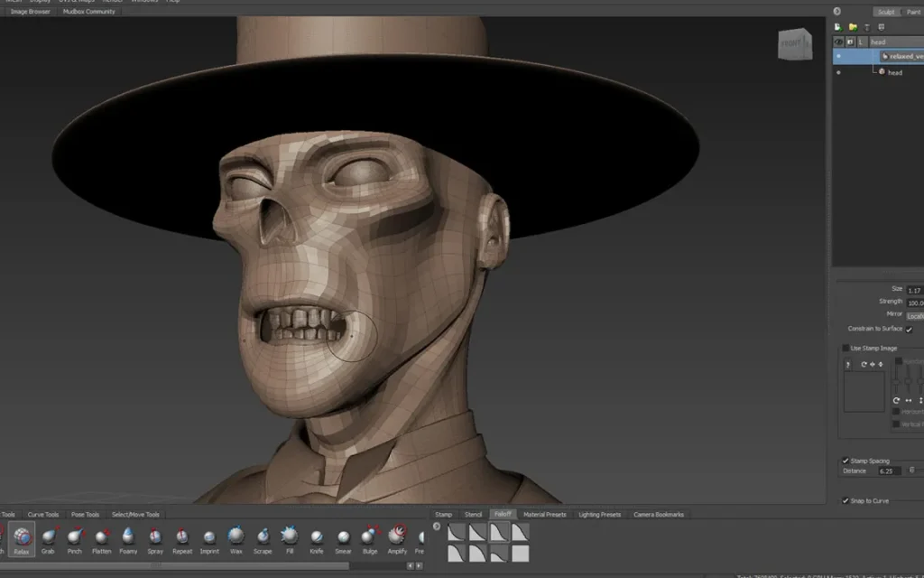
Task: Select the head layer row
Action: (x=878, y=72)
